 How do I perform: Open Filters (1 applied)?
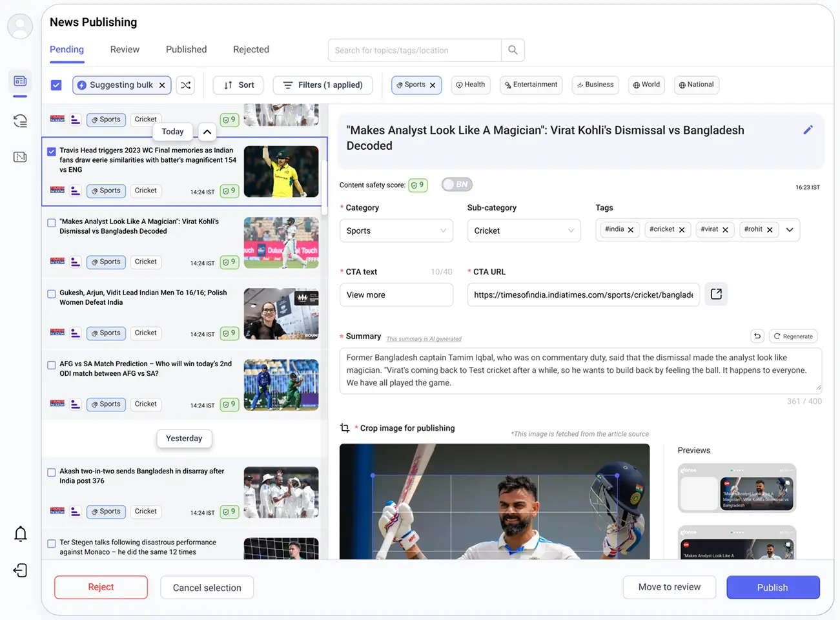(x=323, y=85)
